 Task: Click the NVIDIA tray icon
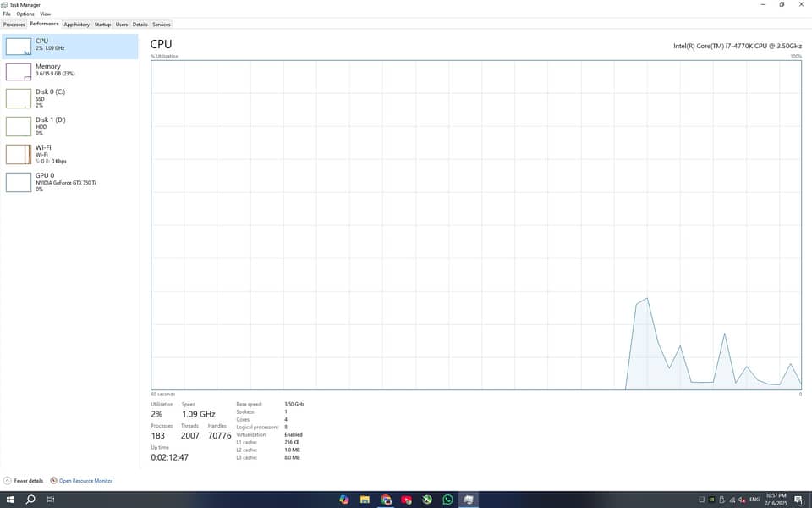coord(711,500)
